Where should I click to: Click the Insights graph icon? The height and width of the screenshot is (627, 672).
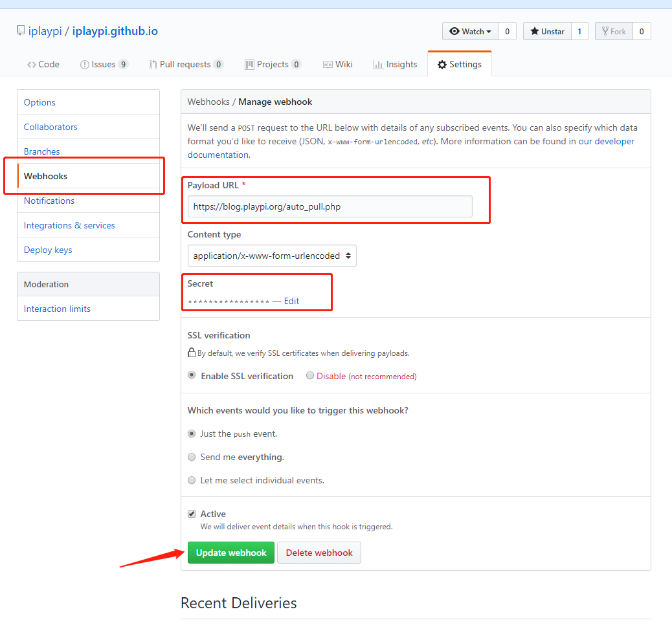point(378,65)
